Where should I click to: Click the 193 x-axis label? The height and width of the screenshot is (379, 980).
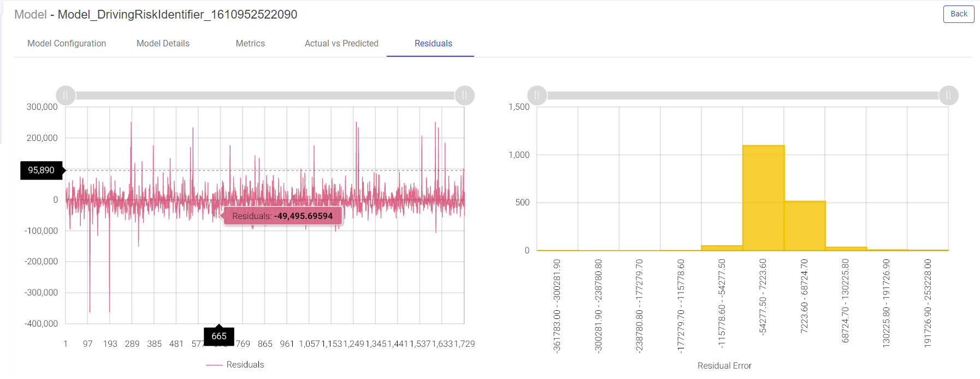[x=110, y=344]
